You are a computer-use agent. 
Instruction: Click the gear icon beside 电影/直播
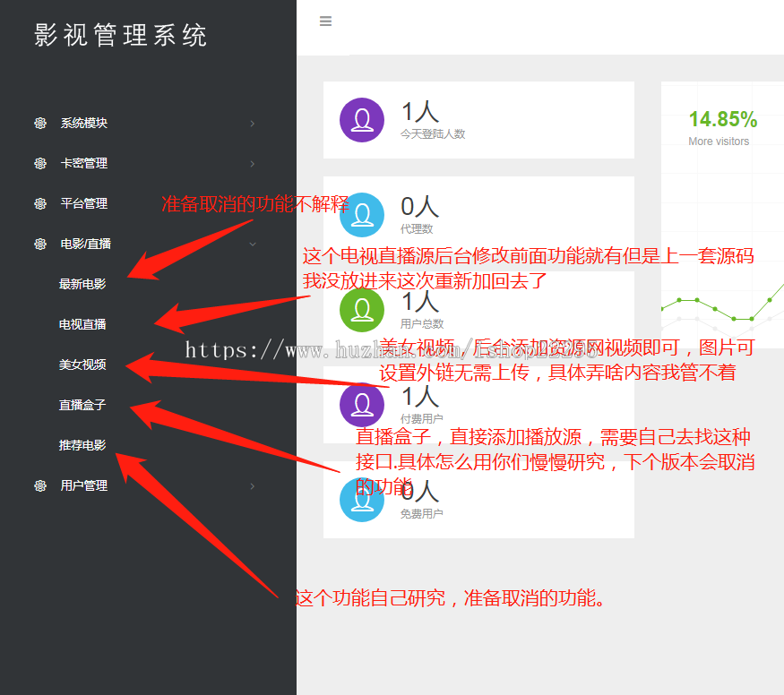coord(40,244)
